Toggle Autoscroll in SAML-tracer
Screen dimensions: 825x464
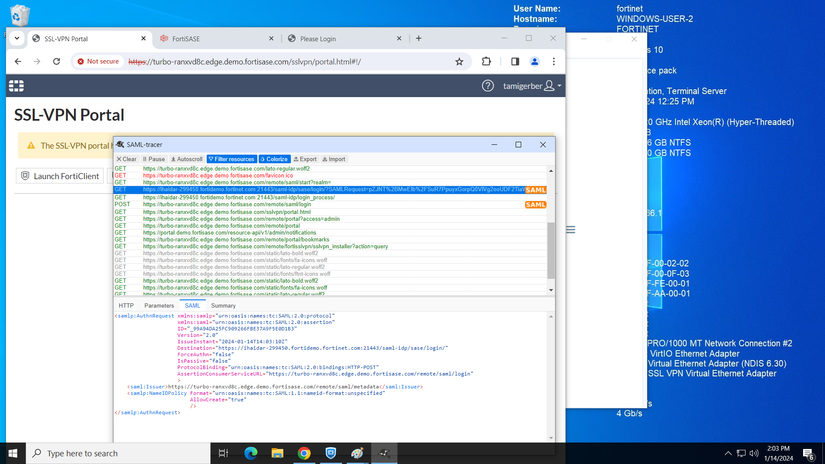pyautogui.click(x=186, y=159)
